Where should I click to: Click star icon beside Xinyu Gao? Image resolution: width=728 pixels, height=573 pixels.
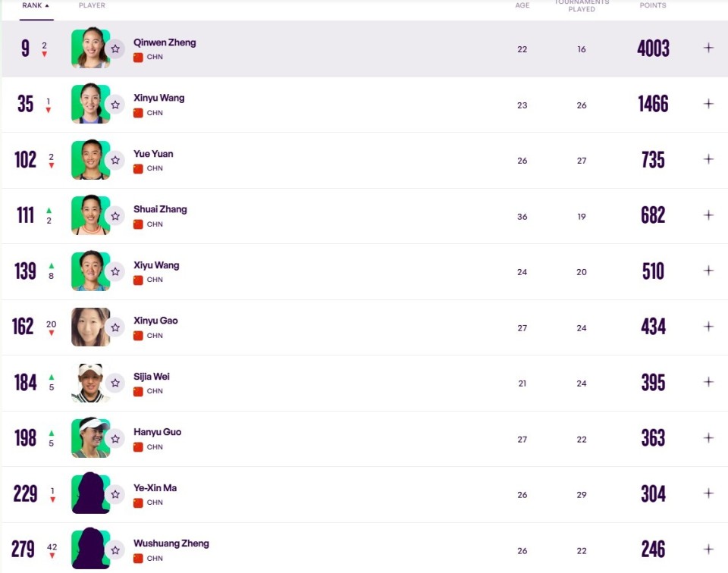115,327
